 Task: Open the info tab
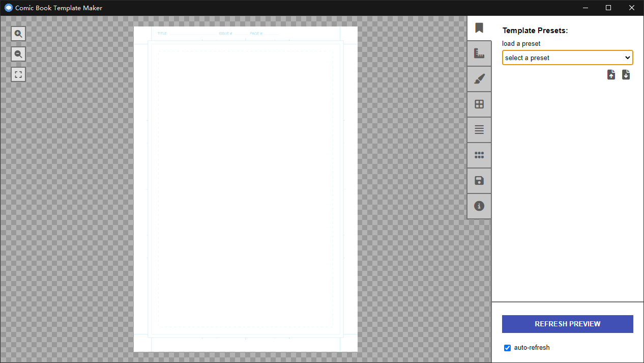[x=479, y=206]
